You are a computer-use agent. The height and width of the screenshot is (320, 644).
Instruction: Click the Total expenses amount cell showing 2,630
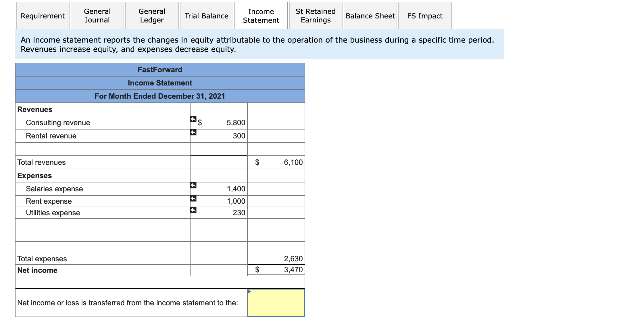[x=276, y=258]
